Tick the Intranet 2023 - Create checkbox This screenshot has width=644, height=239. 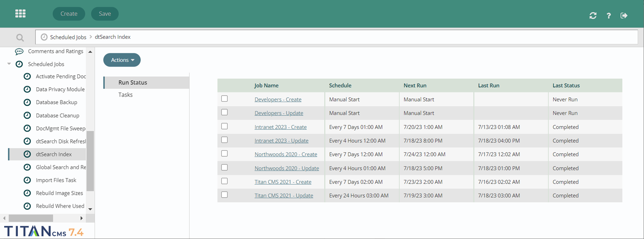[x=225, y=126]
